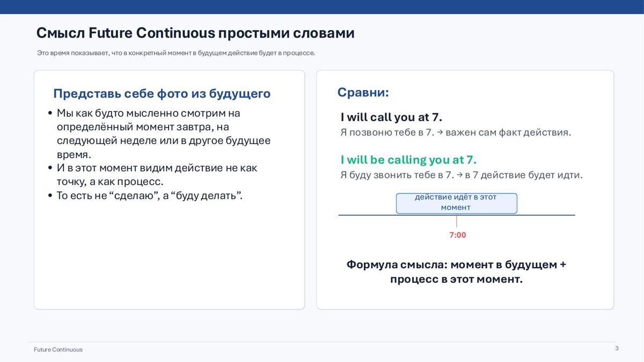Select the green sentence 'I will be calling you at 7.'
This screenshot has width=644, height=362.
coord(408,160)
